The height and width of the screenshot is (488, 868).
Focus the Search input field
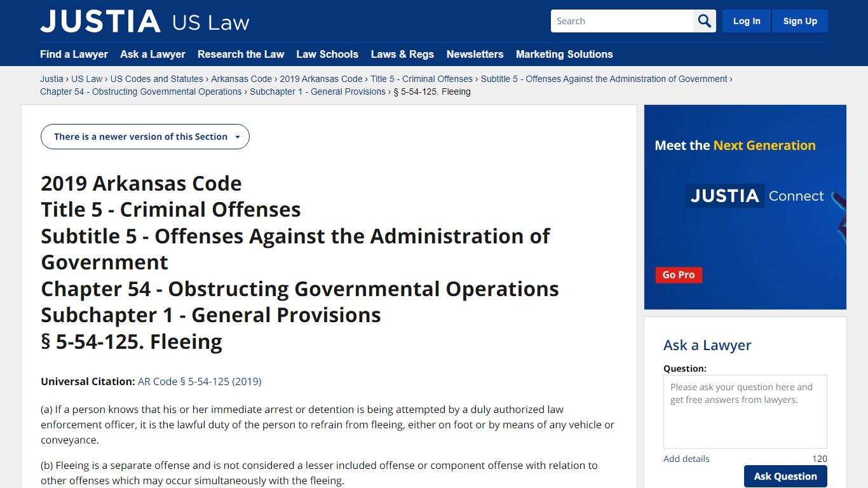tap(622, 21)
